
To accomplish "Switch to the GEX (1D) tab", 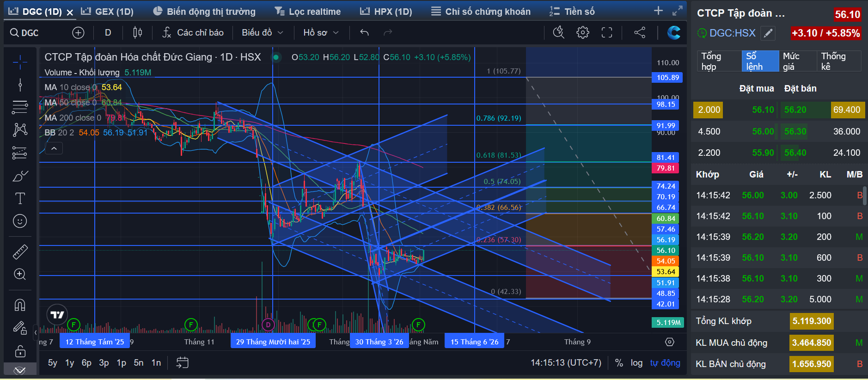I will click(x=107, y=12).
